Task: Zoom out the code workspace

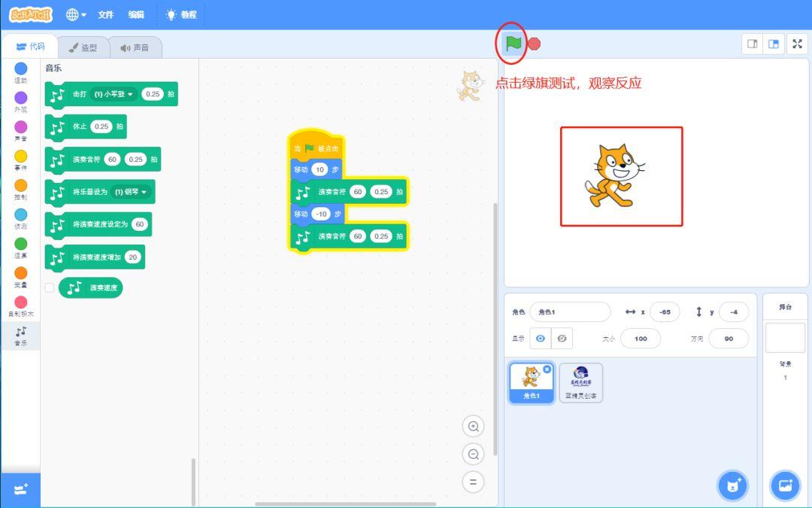Action: click(474, 455)
